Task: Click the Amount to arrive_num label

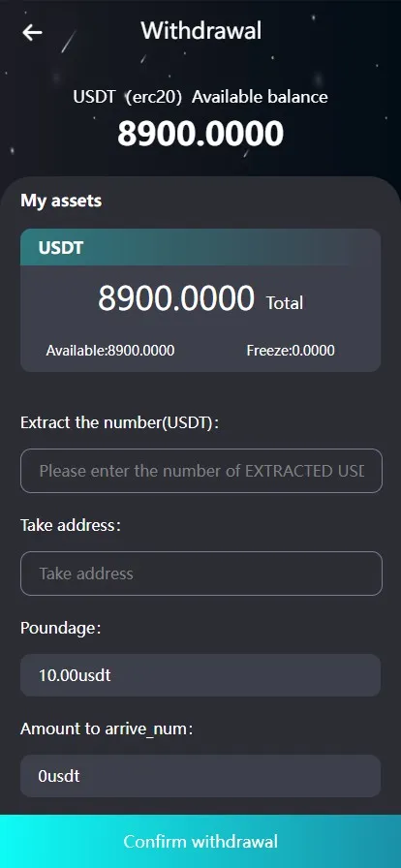Action: [107, 729]
